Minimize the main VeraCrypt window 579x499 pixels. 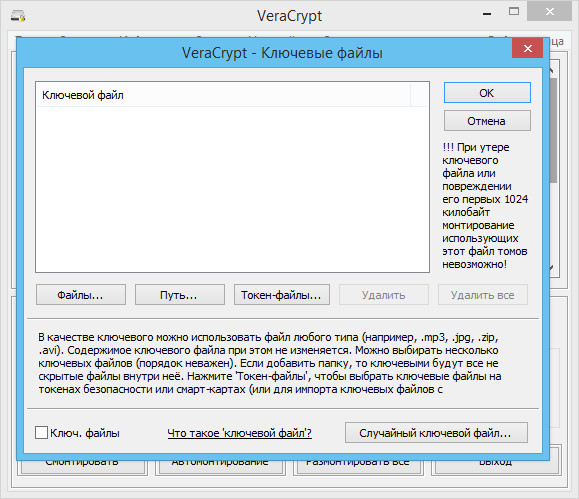(487, 14)
